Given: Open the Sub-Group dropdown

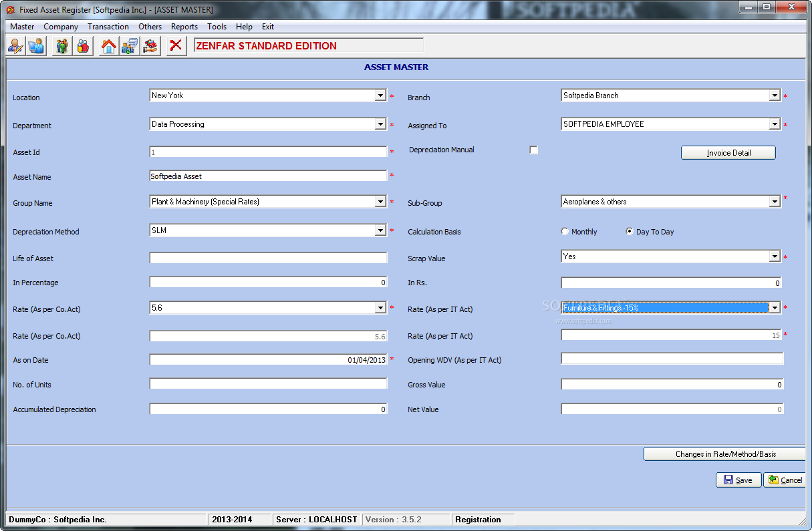Looking at the screenshot, I should point(775,202).
